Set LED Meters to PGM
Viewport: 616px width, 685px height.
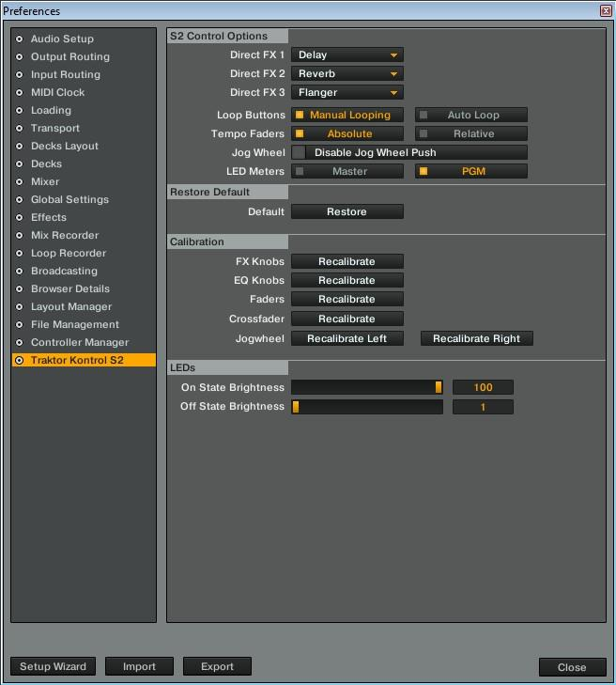click(x=471, y=172)
